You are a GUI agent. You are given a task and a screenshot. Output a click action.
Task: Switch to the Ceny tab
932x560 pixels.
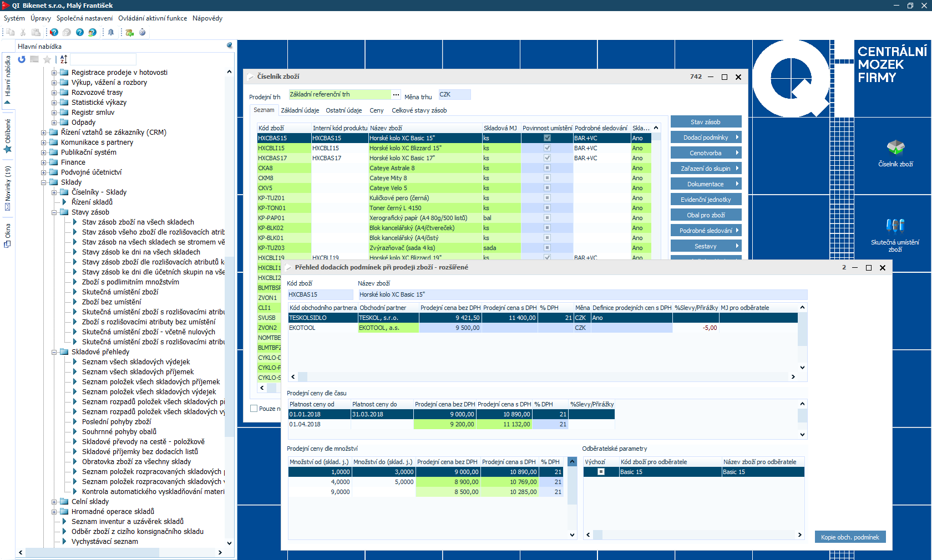point(376,110)
